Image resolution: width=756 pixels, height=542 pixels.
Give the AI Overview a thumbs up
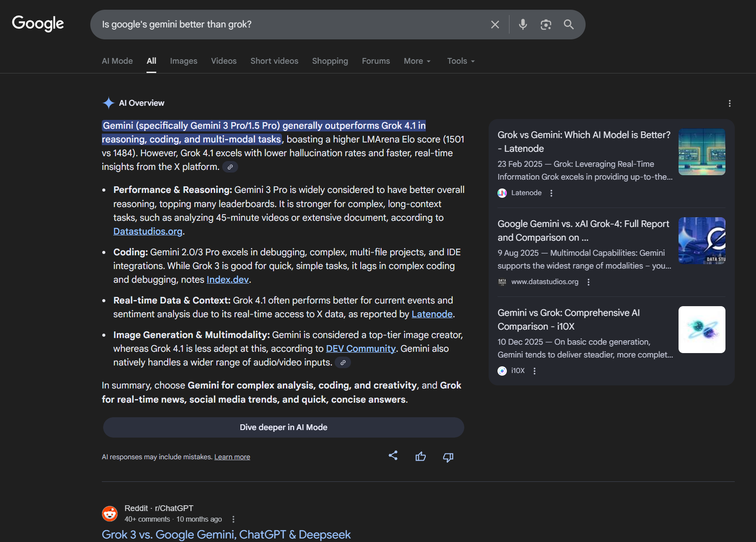point(420,456)
